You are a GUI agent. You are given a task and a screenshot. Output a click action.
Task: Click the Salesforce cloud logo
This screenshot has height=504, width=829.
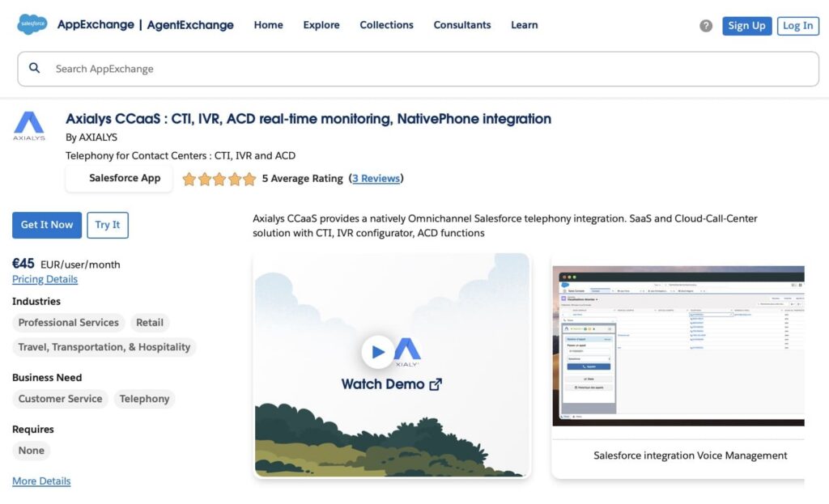(x=32, y=25)
